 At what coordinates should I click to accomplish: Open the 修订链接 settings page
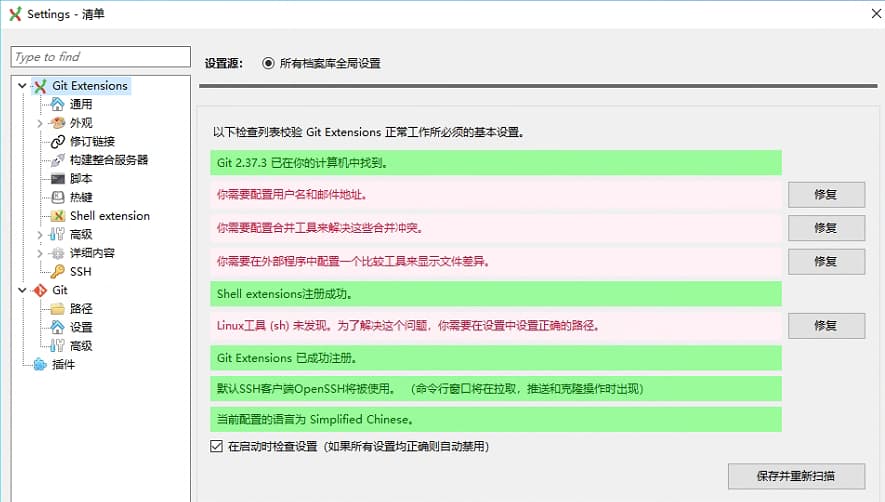[x=93, y=141]
